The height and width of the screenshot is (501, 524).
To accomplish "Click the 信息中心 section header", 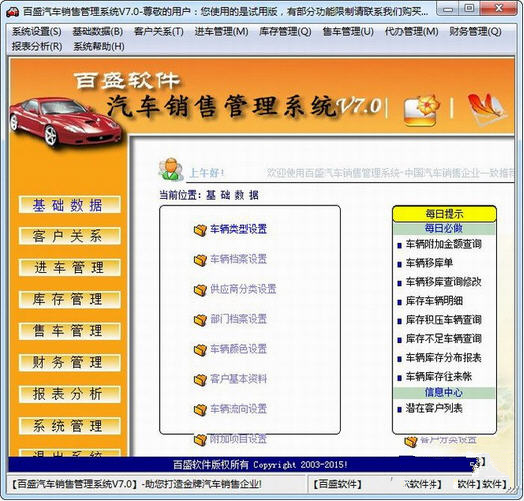I will (x=444, y=392).
